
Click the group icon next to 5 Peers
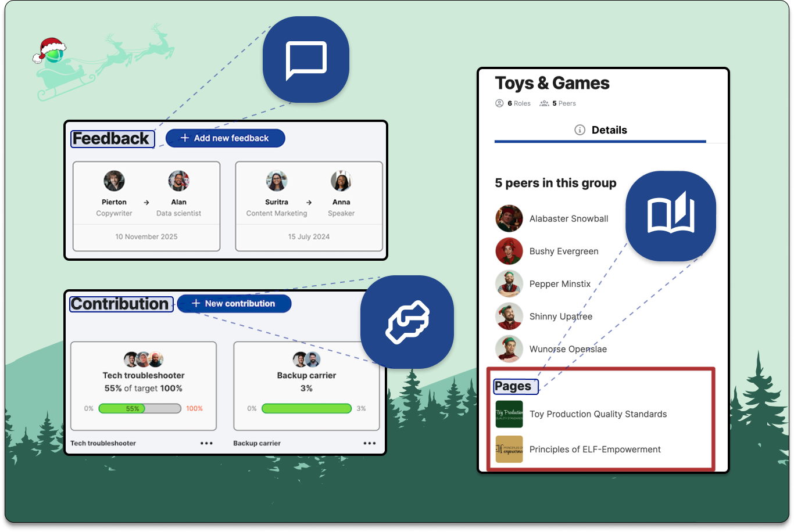click(543, 103)
